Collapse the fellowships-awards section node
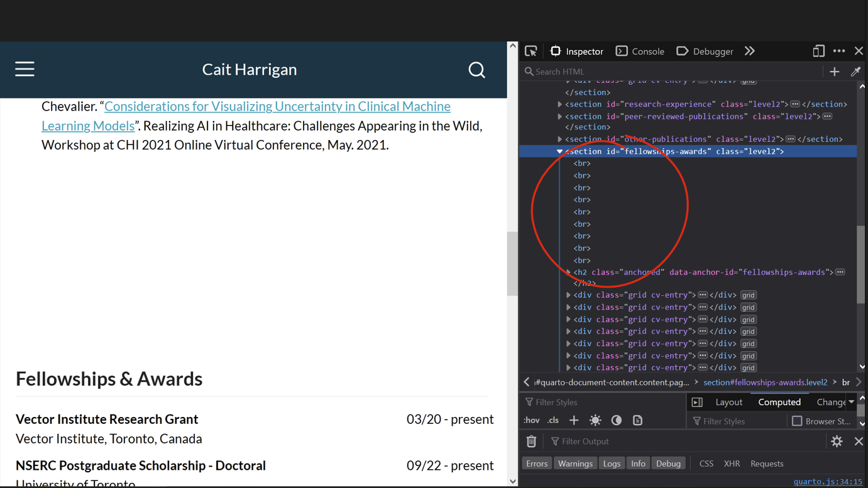868x488 pixels. tap(559, 151)
